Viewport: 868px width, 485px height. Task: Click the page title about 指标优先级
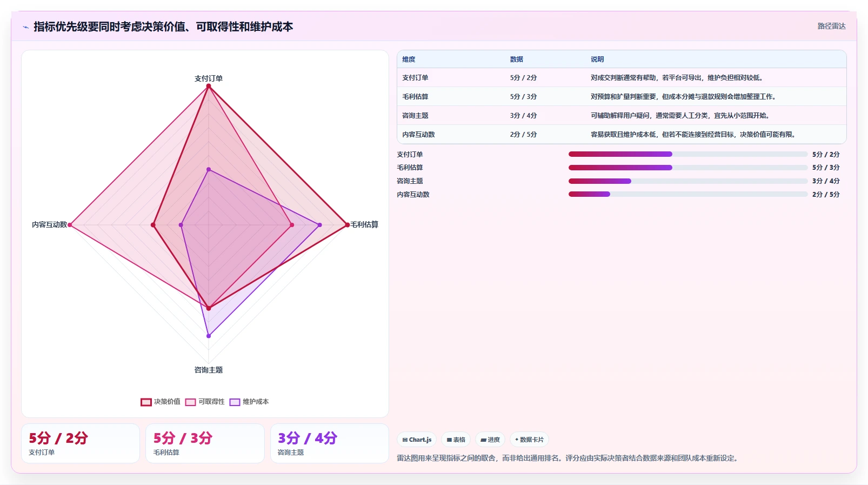tap(163, 26)
